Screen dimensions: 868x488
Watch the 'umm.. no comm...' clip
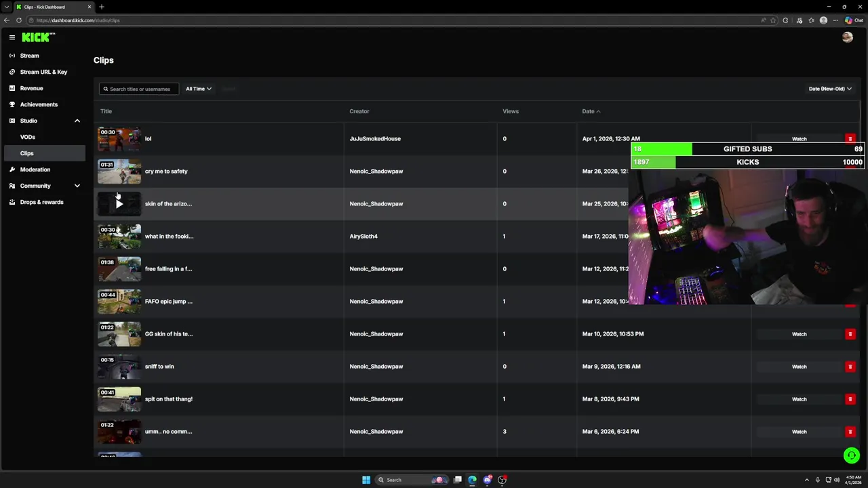point(800,432)
